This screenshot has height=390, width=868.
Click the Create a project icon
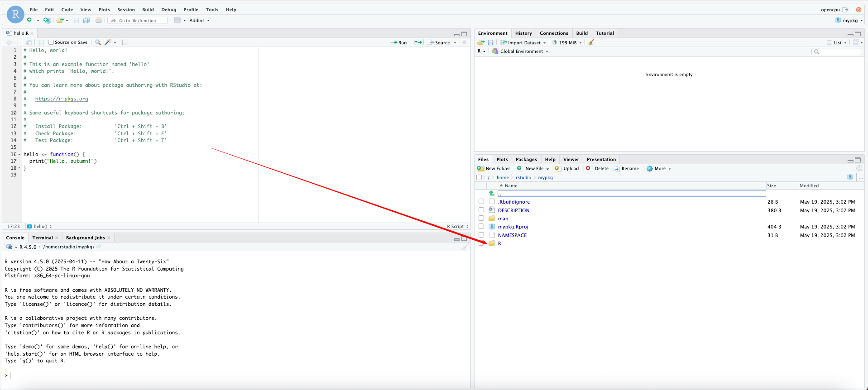tap(47, 20)
